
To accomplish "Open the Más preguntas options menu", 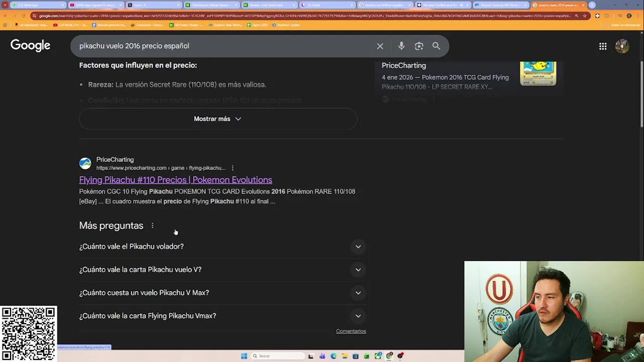I will (x=152, y=226).
